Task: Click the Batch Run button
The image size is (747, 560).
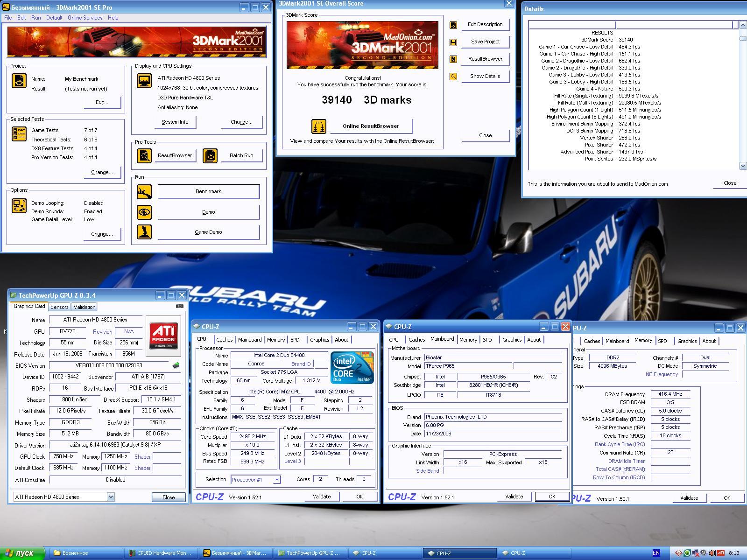Action: (241, 155)
